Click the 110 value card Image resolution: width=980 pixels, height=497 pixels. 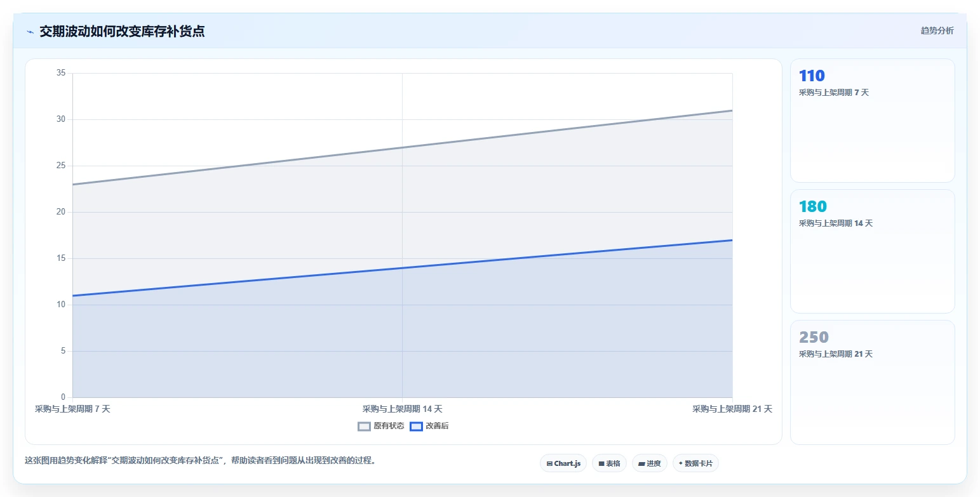(x=872, y=121)
